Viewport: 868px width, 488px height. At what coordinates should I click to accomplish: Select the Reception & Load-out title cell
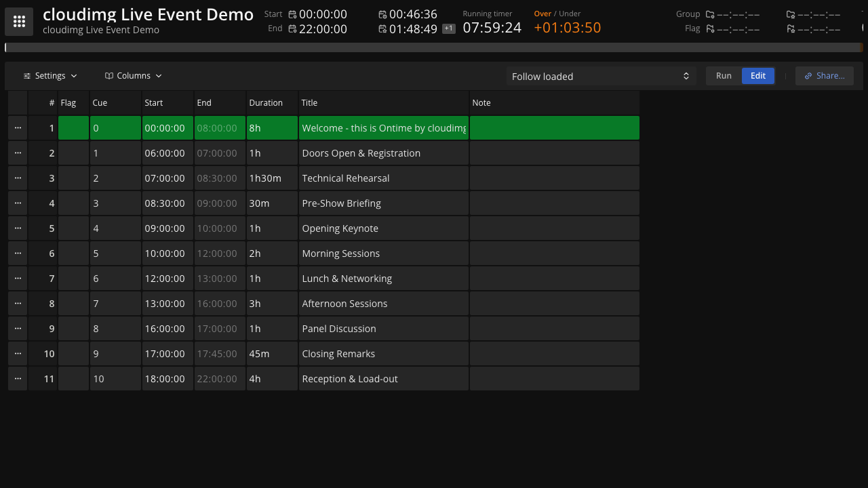[384, 379]
